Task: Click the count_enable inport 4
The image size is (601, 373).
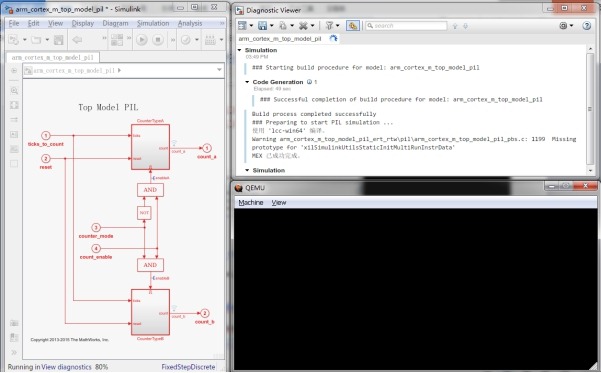Action: pos(96,248)
